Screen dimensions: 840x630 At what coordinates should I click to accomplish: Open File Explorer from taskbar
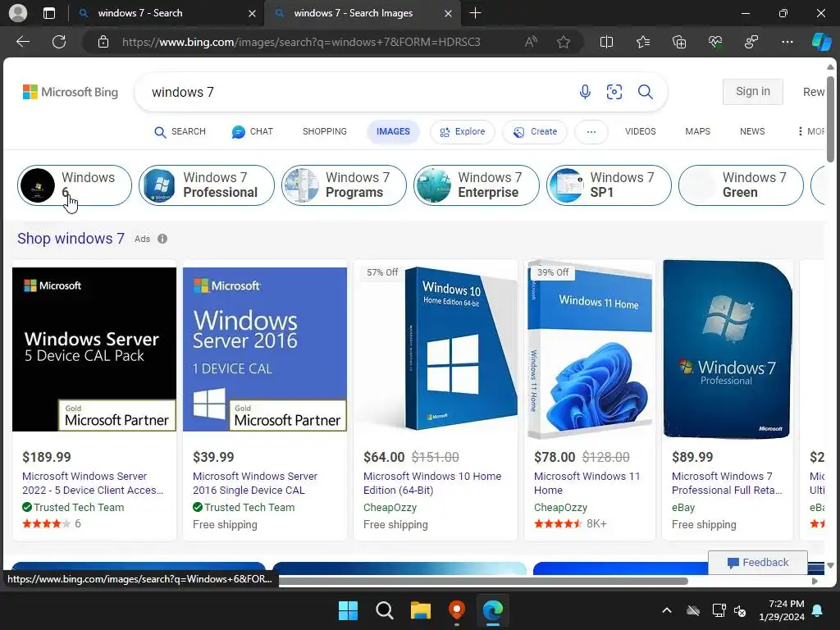coord(421,610)
